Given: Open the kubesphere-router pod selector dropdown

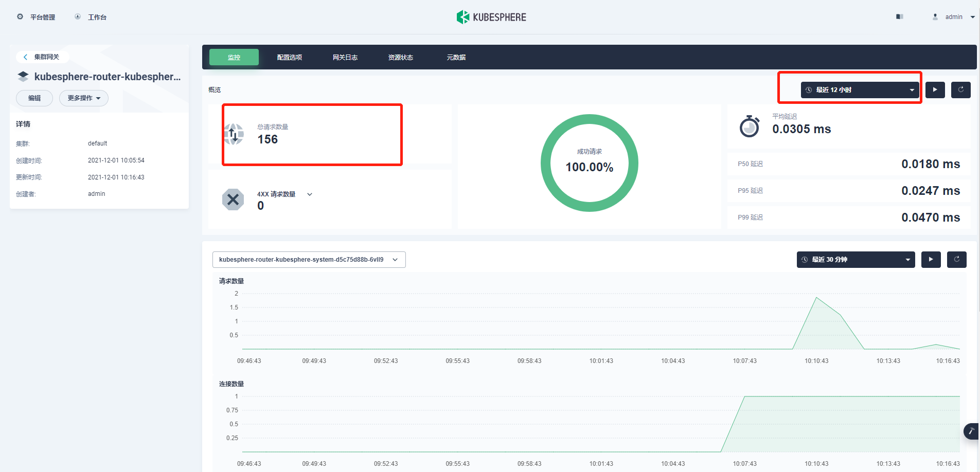Looking at the screenshot, I should coord(309,260).
